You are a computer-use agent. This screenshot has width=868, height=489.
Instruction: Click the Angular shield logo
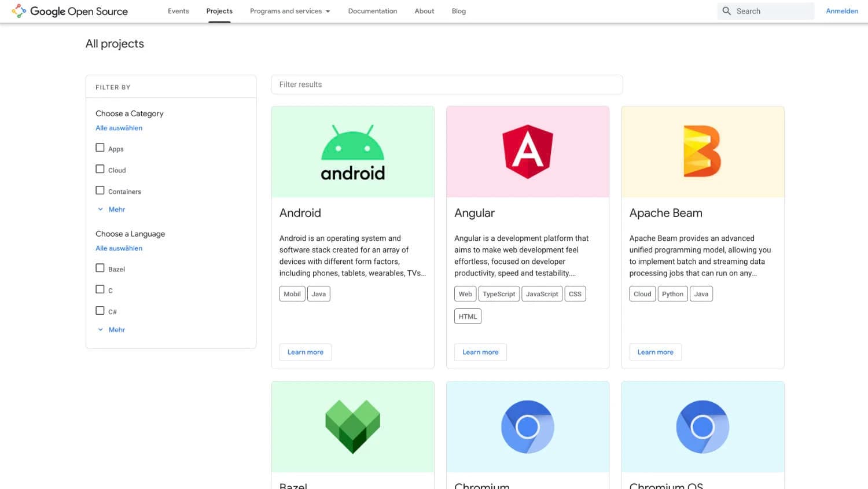[x=527, y=151]
